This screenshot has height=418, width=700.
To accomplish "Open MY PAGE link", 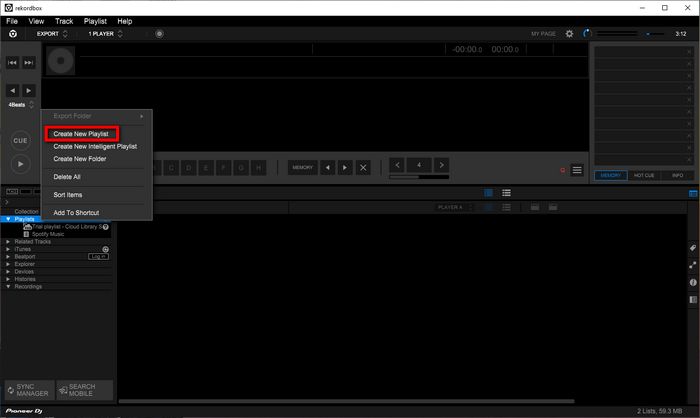I will (x=543, y=34).
